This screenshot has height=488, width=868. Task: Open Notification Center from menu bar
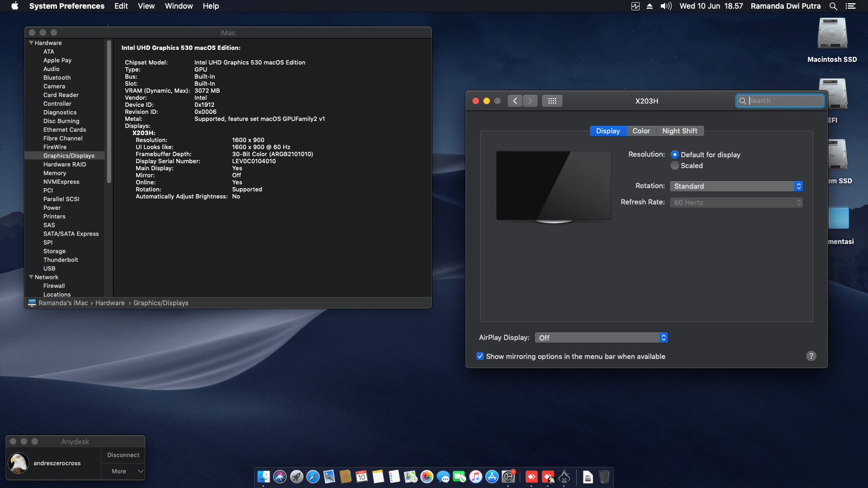[851, 6]
